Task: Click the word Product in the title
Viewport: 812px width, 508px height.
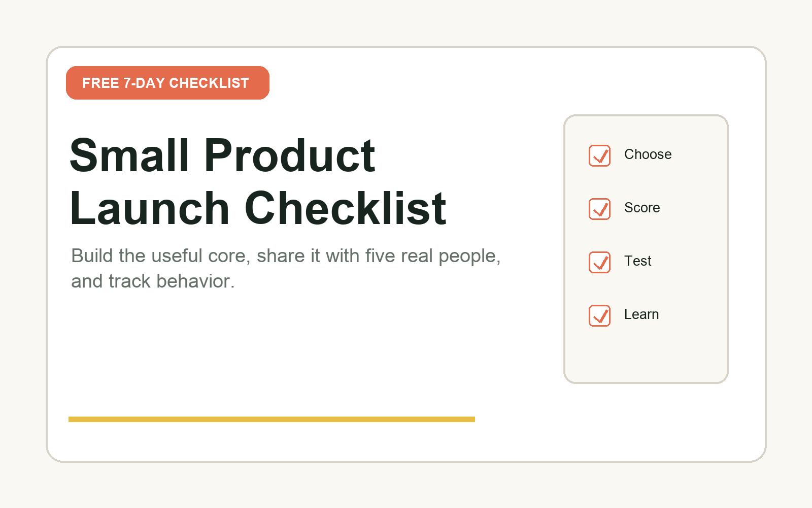Action: click(x=289, y=155)
